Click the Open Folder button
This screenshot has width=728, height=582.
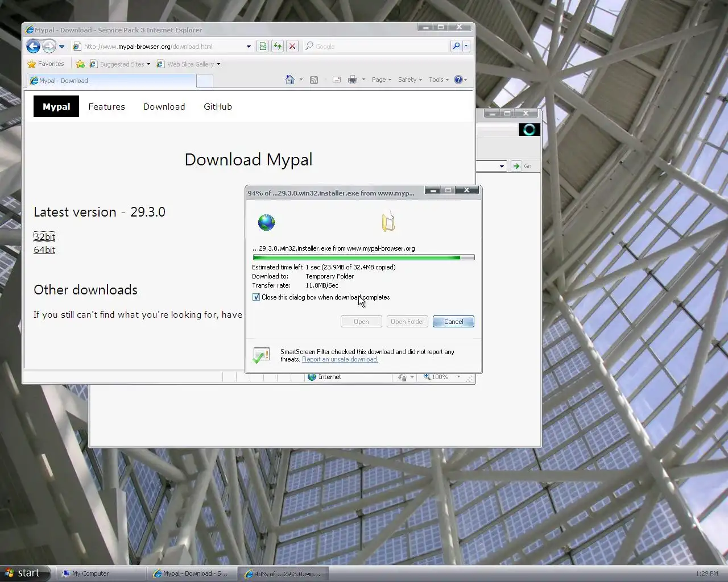(x=407, y=322)
